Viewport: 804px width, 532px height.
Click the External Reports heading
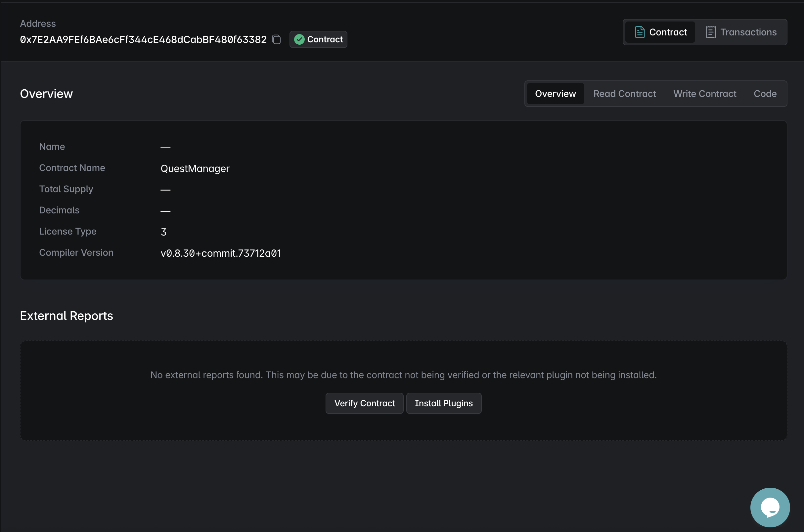(67, 316)
